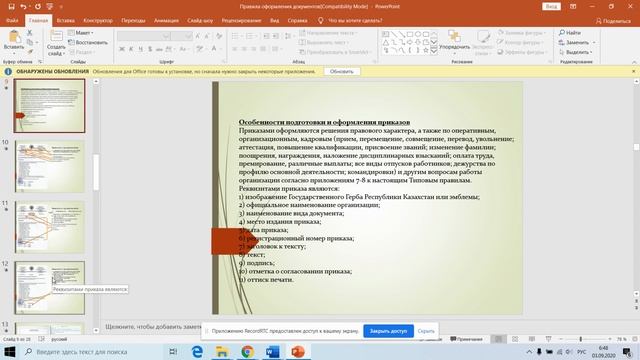
Task: Redo the last action
Action: (x=38, y=7)
